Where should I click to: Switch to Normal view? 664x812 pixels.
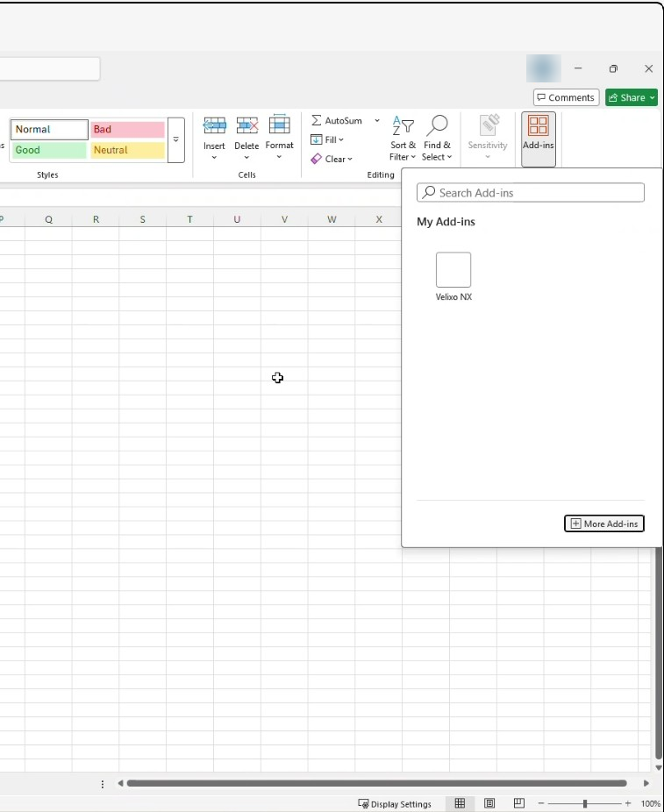460,803
